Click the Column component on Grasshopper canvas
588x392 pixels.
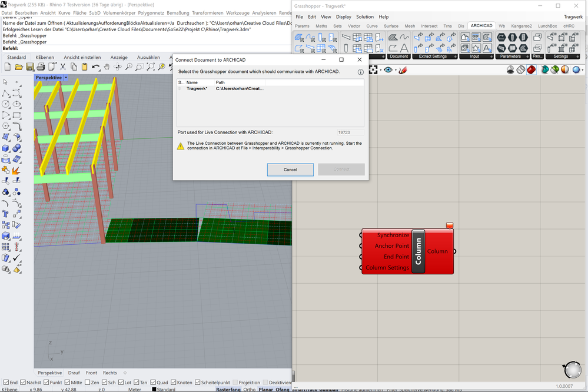pyautogui.click(x=418, y=251)
